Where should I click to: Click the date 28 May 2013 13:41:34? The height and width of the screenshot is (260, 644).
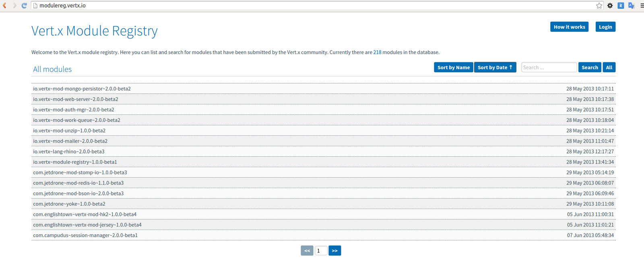(x=590, y=162)
